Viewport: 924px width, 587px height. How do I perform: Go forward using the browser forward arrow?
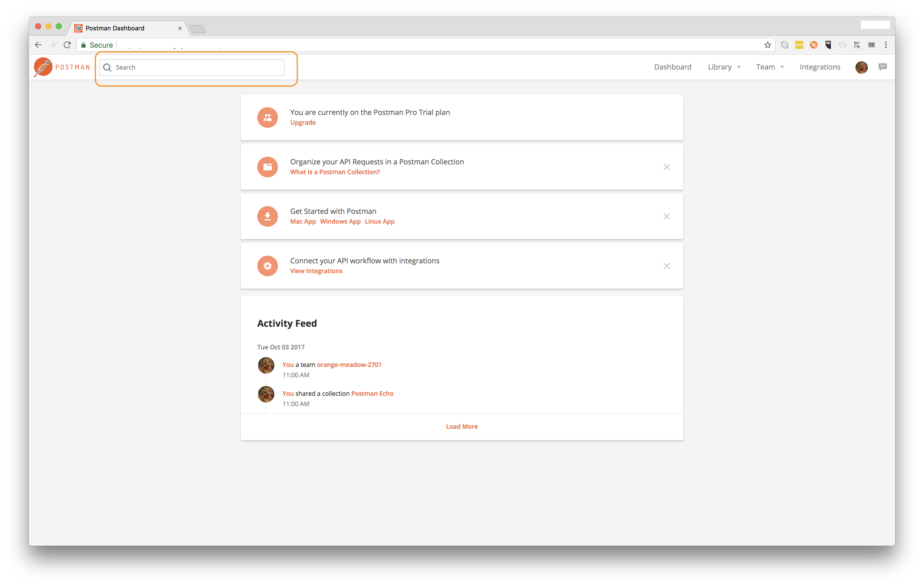(x=53, y=45)
